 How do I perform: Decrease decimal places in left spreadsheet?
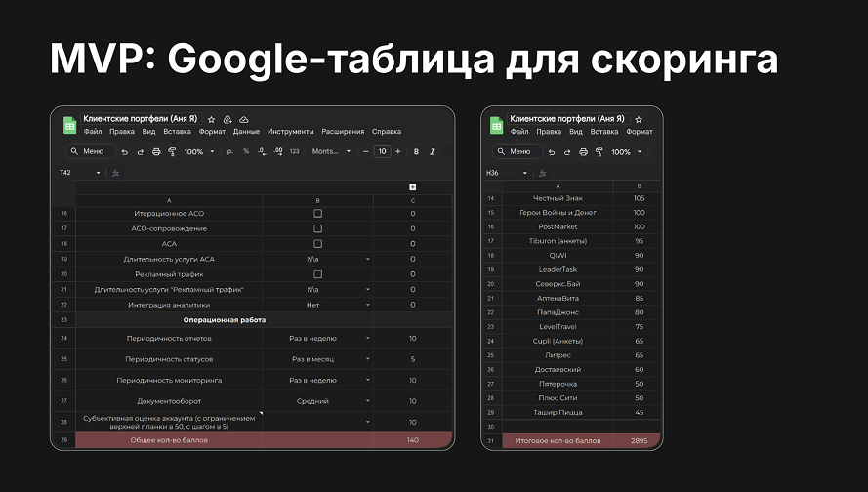point(262,151)
